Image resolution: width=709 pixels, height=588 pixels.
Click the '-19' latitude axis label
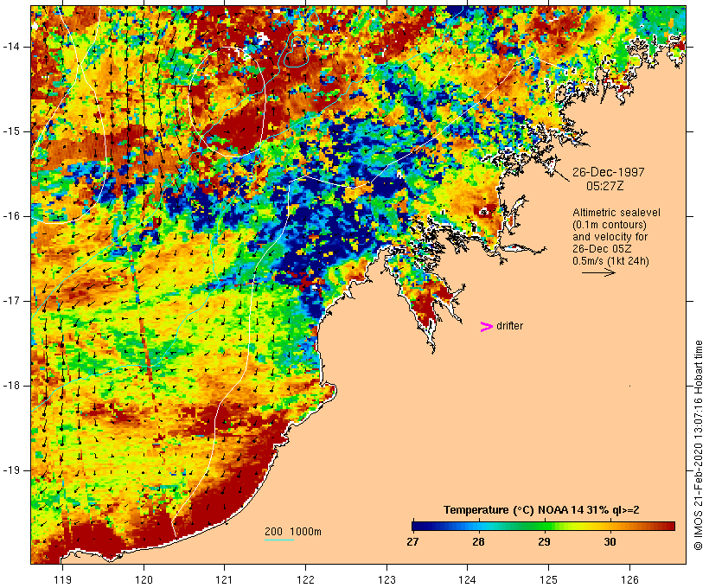11,470
